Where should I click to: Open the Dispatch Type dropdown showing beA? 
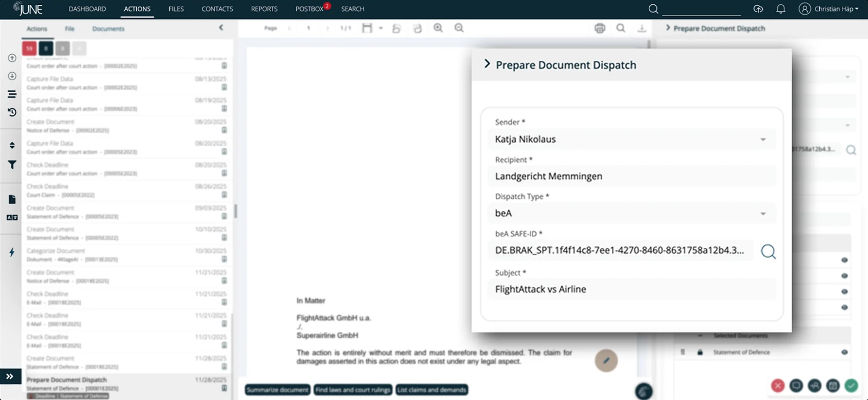point(631,213)
